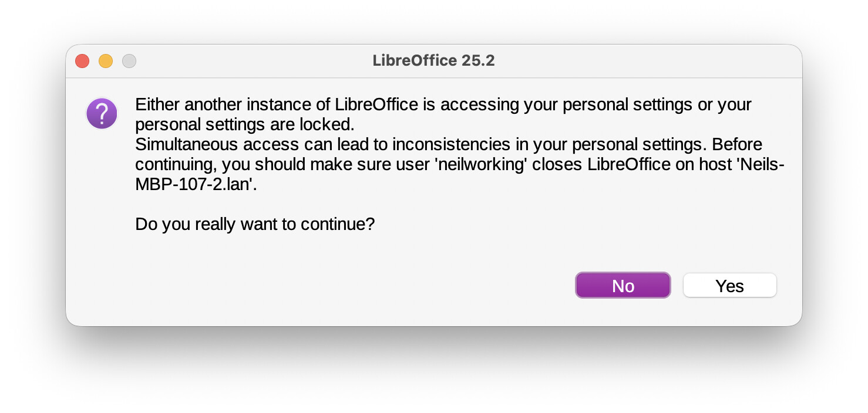Click the 'Do you really want to continue?' text
The width and height of the screenshot is (868, 413).
pos(255,224)
